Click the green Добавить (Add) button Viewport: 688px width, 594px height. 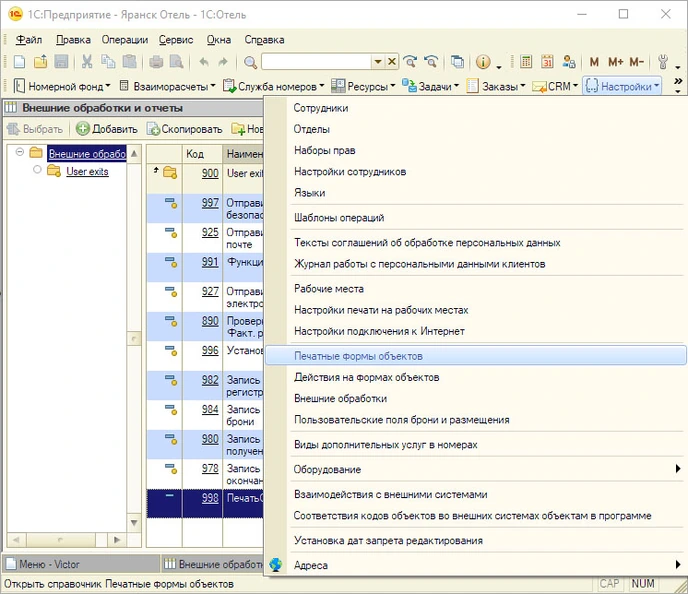[107, 129]
